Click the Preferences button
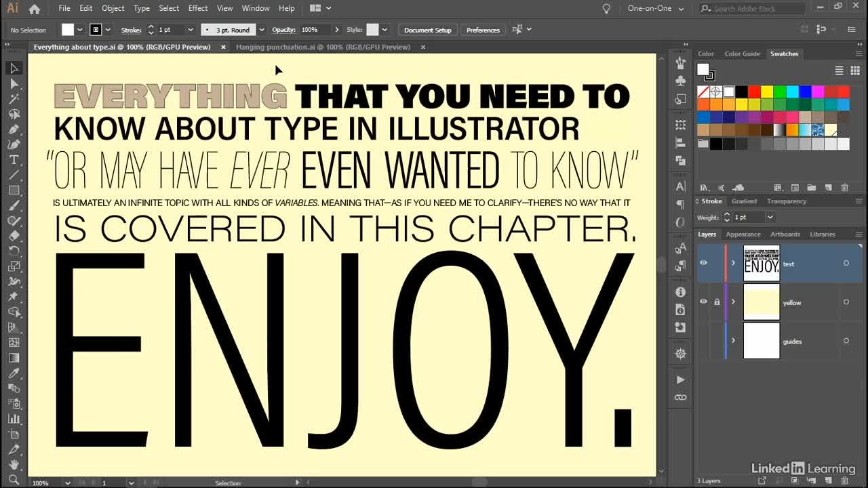This screenshot has height=488, width=868. click(x=483, y=30)
